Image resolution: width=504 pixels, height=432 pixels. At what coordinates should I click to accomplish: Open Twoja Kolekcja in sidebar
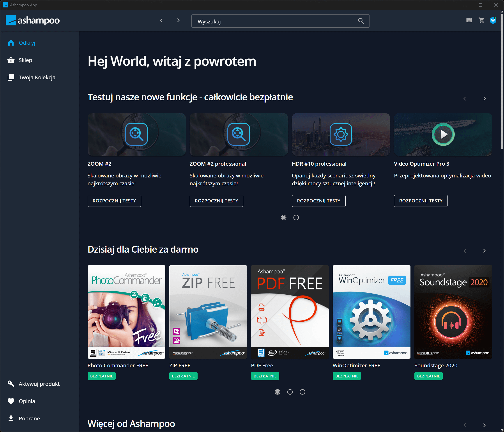(39, 77)
